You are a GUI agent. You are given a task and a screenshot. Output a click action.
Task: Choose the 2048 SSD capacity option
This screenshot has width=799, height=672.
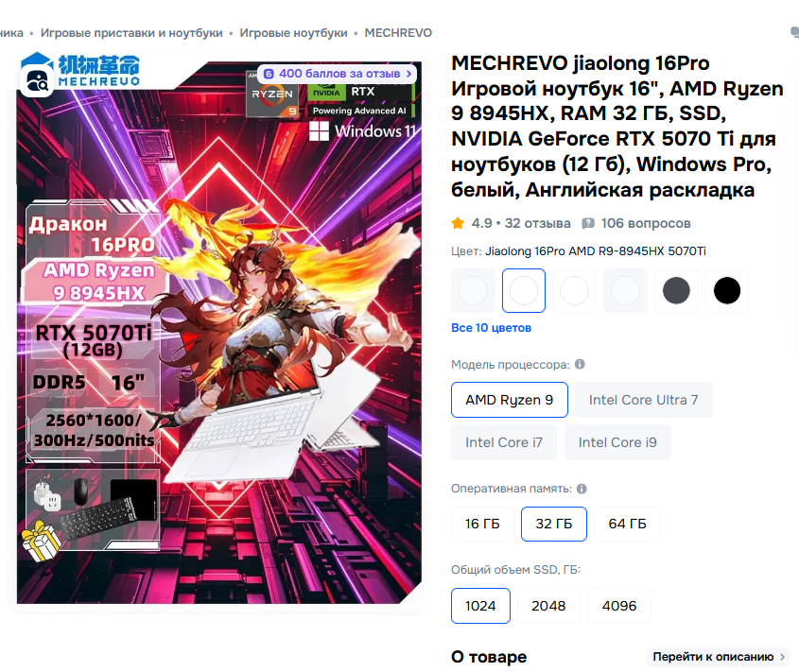tap(548, 606)
